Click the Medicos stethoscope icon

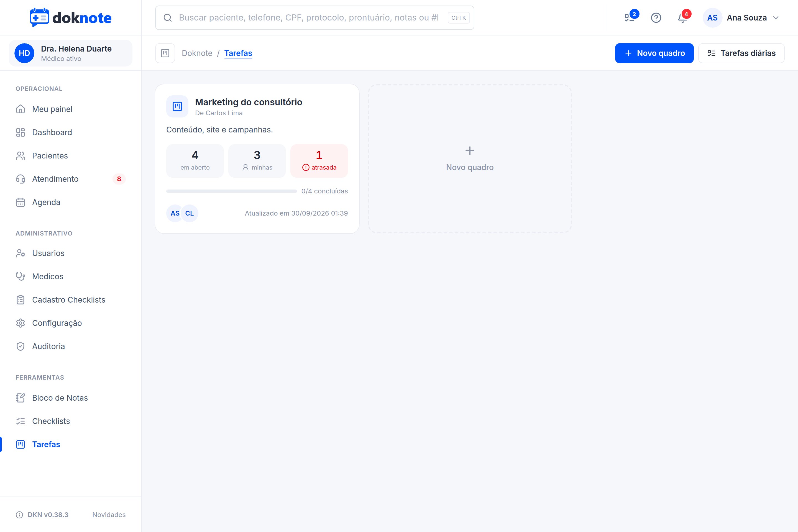(x=20, y=277)
